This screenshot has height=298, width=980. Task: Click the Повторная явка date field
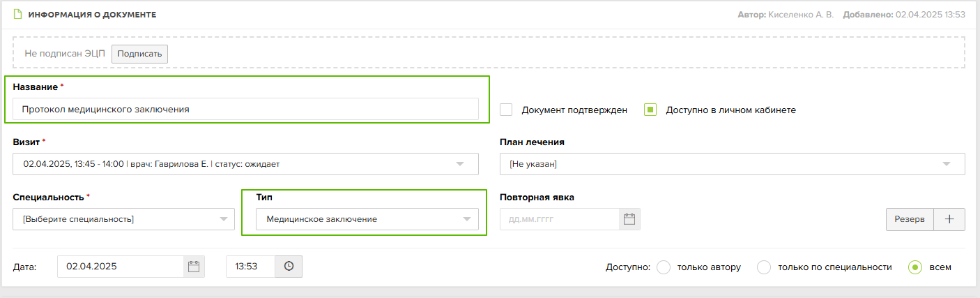(560, 219)
